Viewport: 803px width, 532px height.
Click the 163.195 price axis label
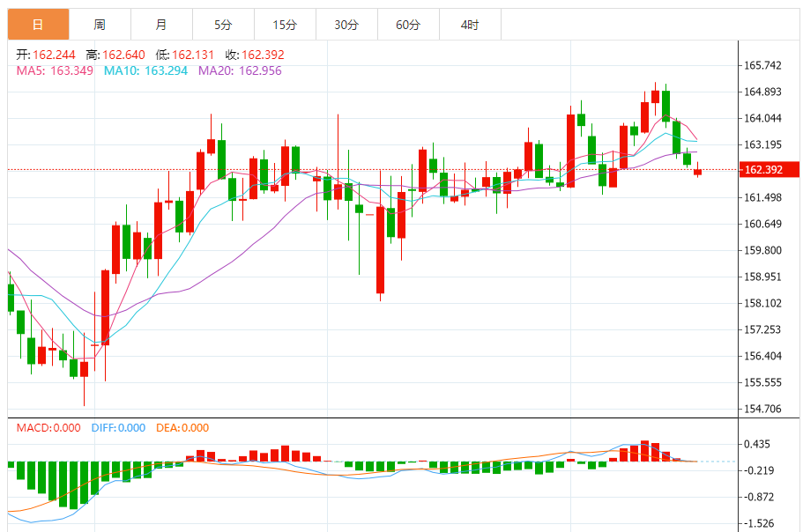coord(762,144)
